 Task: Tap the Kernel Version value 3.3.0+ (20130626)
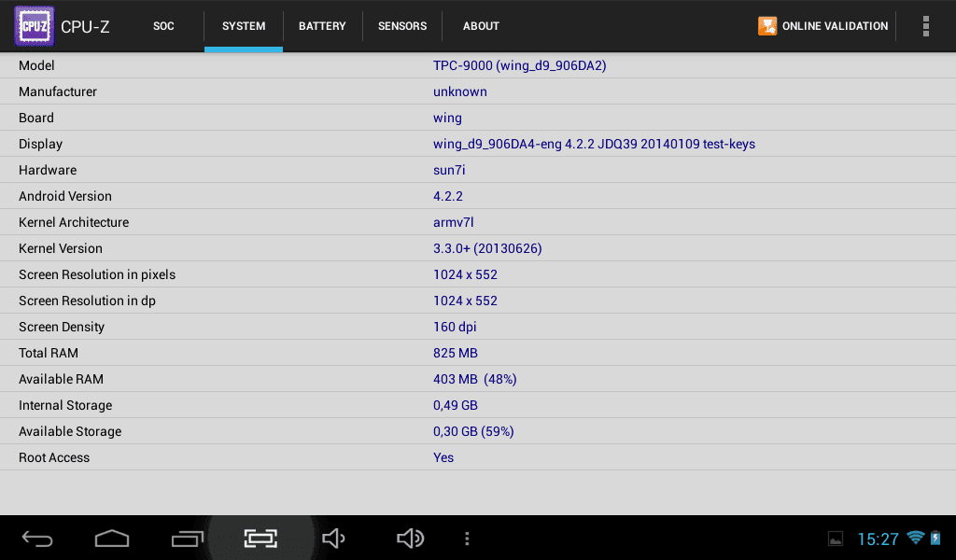coord(487,248)
